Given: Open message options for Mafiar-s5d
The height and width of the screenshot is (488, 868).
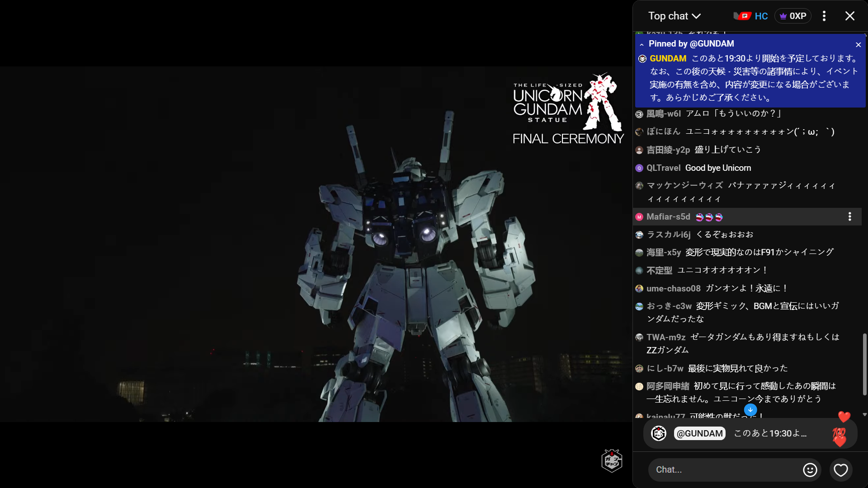Looking at the screenshot, I should point(850,217).
